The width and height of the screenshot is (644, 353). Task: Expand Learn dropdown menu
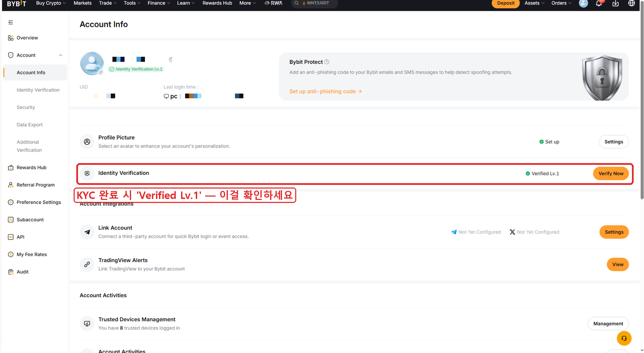pos(186,3)
